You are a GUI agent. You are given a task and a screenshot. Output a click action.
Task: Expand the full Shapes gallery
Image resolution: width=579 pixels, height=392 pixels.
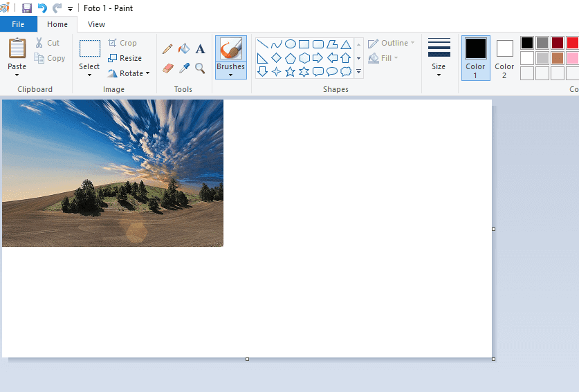point(358,72)
